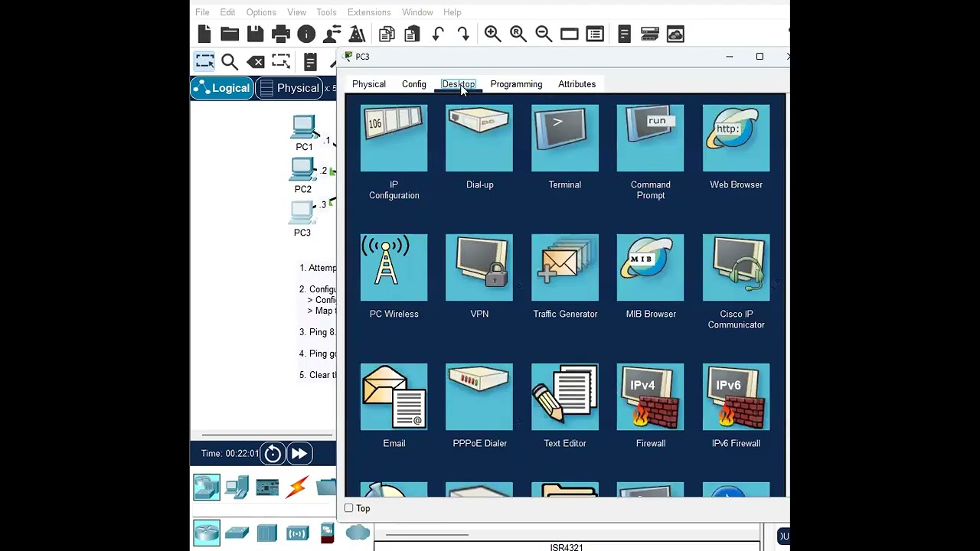
Task: Create a new file from toolbar
Action: [x=204, y=34]
